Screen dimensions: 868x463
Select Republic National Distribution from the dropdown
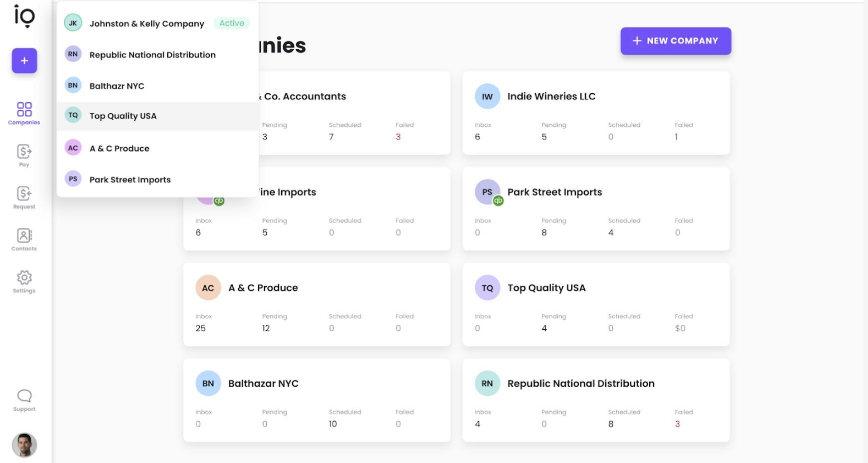[152, 54]
